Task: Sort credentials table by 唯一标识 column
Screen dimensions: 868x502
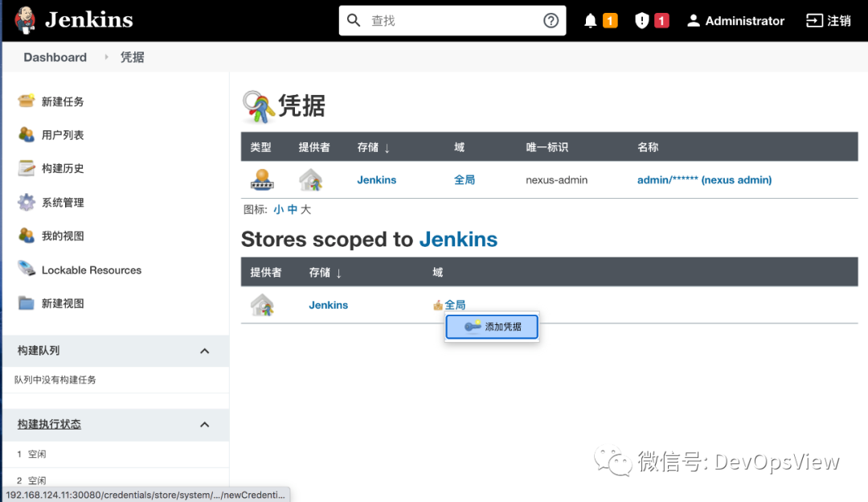Action: click(x=547, y=147)
